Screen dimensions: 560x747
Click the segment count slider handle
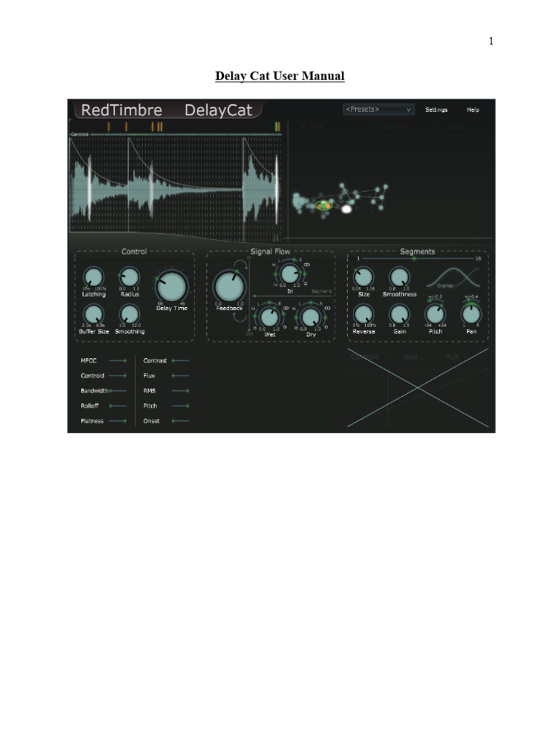(x=414, y=258)
